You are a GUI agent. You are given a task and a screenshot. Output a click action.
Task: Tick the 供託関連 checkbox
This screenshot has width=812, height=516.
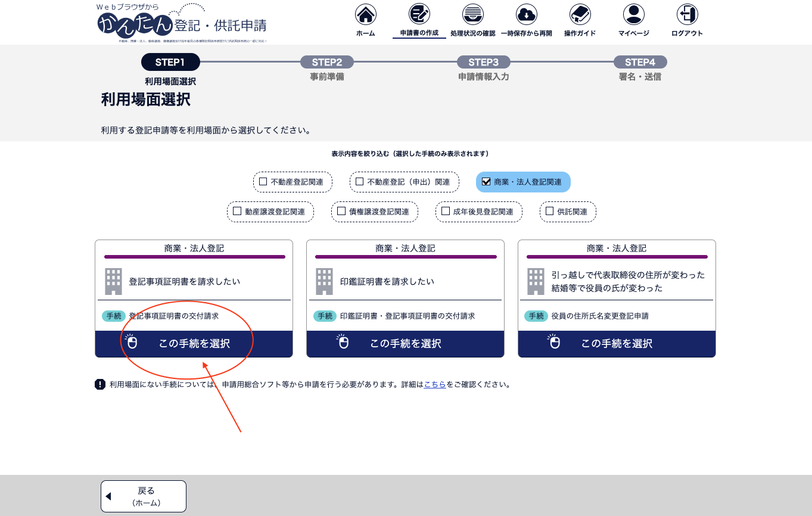tap(549, 211)
